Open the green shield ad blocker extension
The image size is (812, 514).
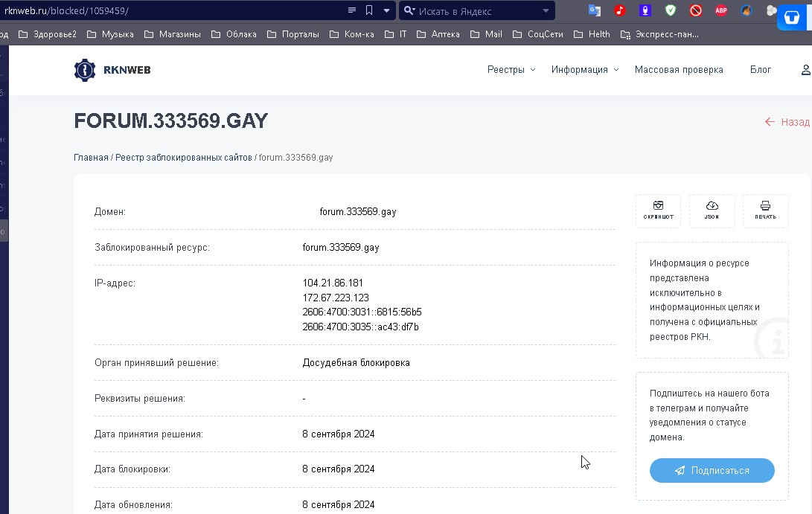670,10
